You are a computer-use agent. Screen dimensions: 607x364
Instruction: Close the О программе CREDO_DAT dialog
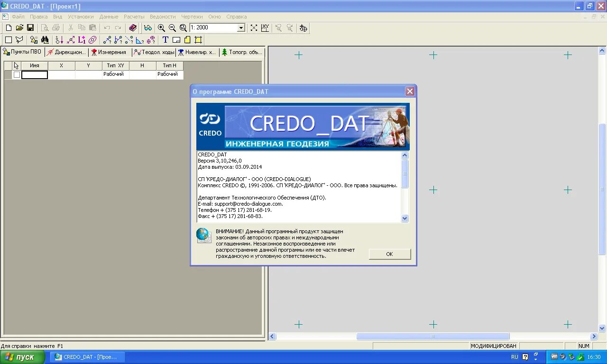pyautogui.click(x=410, y=91)
